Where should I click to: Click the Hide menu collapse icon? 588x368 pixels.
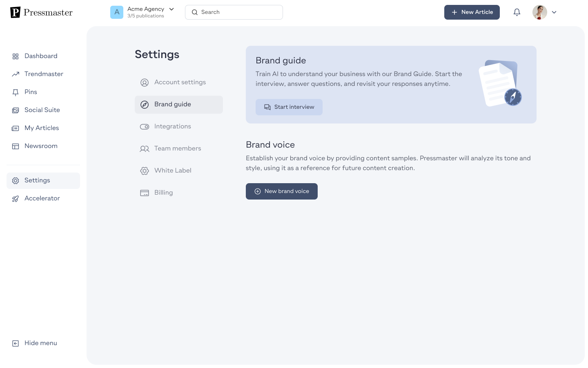tap(16, 343)
